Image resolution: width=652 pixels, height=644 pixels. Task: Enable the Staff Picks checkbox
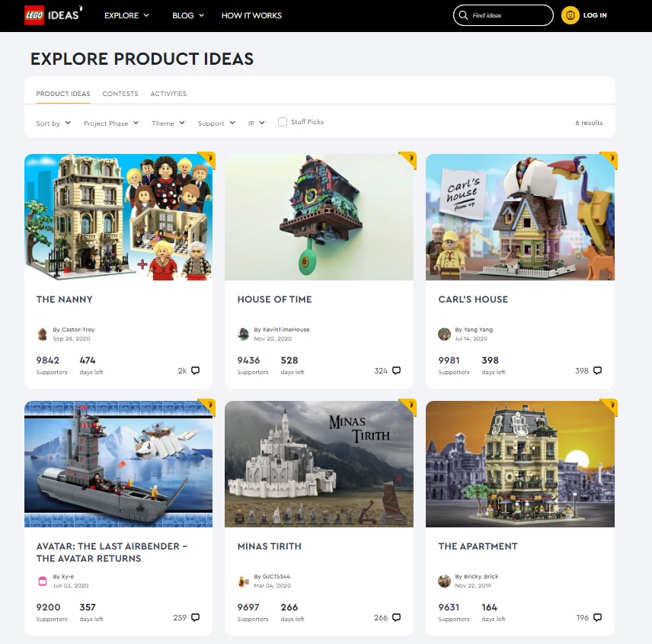(283, 122)
